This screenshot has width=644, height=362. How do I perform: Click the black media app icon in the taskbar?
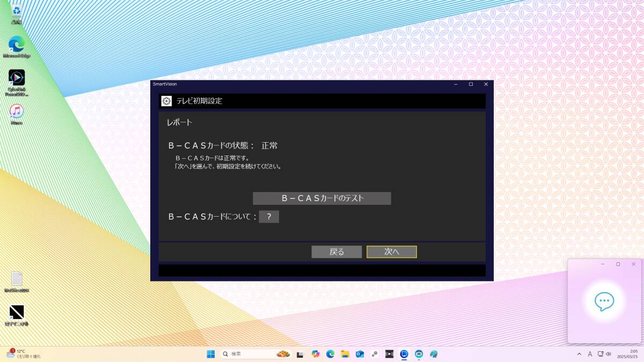coord(389,354)
